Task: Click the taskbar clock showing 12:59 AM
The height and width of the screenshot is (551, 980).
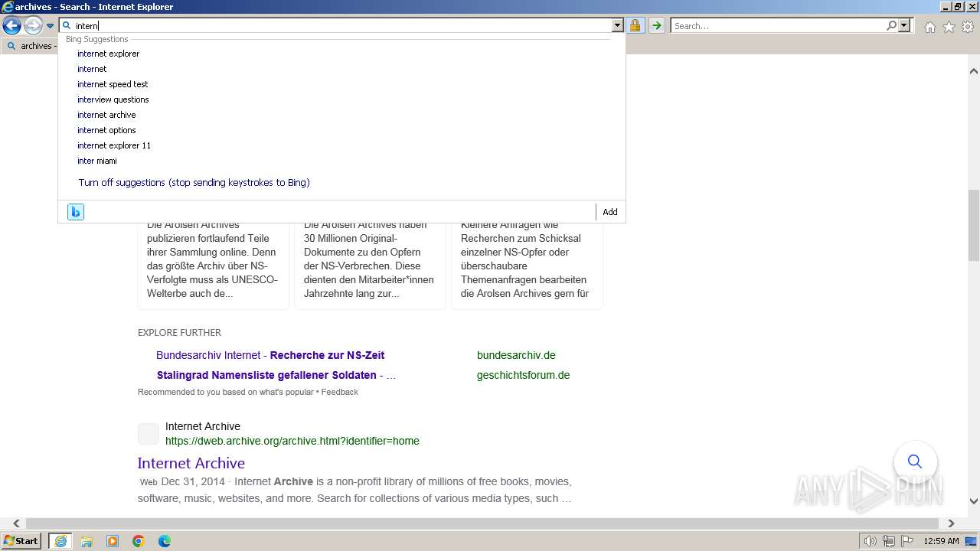Action: tap(941, 541)
